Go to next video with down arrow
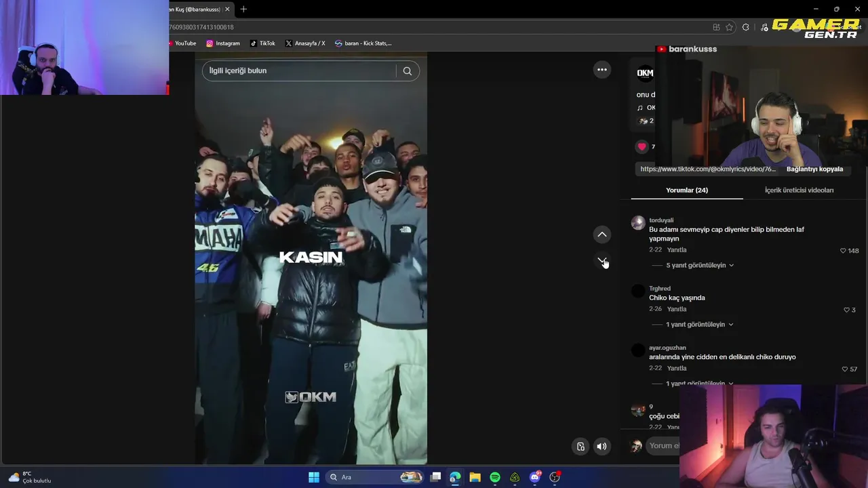Screen dimensions: 868x488 pos(601,260)
